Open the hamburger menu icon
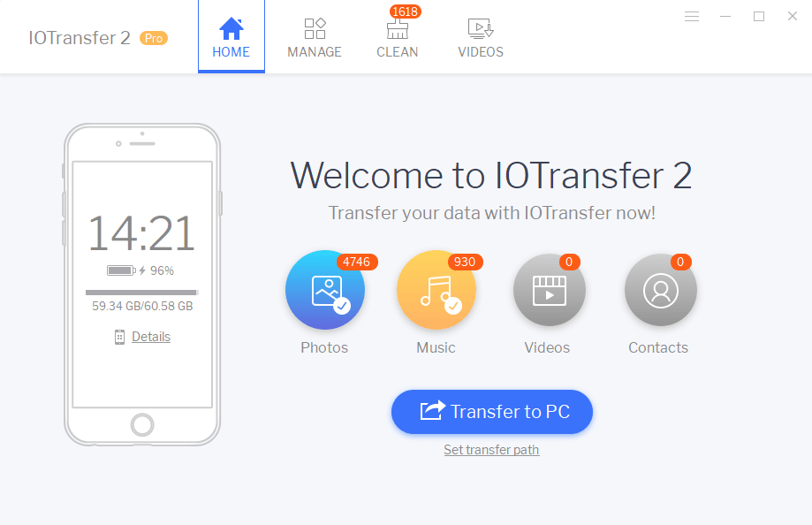812x525 pixels. (x=691, y=17)
